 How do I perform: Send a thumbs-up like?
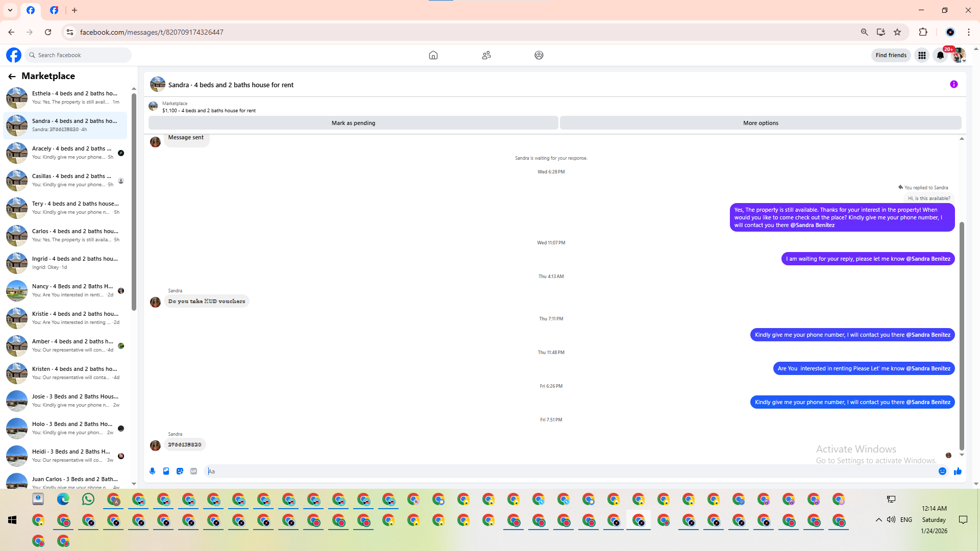click(958, 471)
